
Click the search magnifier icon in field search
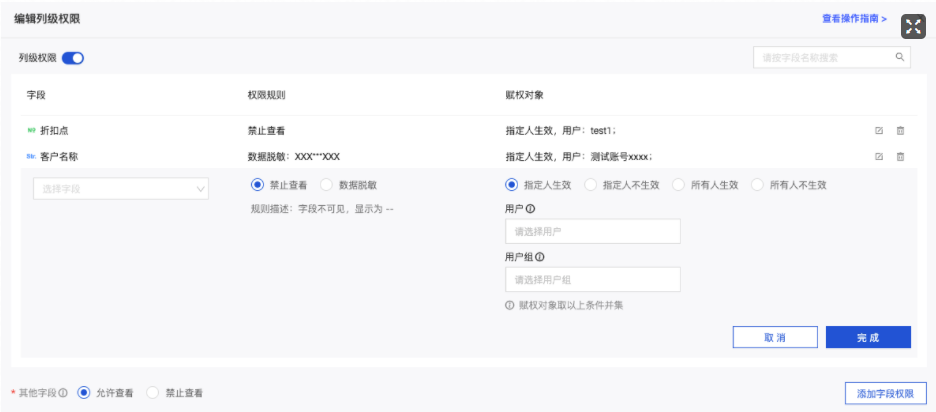[x=900, y=57]
